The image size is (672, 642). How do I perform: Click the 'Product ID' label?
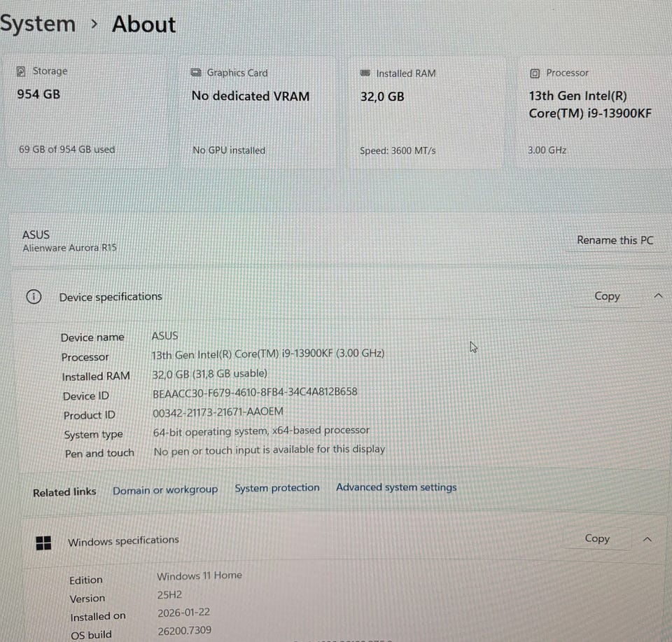point(89,415)
